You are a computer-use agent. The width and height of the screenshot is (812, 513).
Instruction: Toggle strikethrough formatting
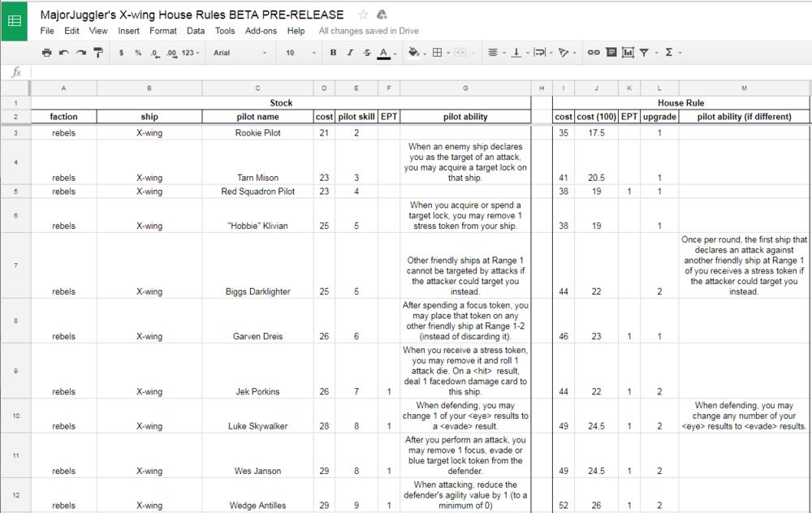pos(367,53)
